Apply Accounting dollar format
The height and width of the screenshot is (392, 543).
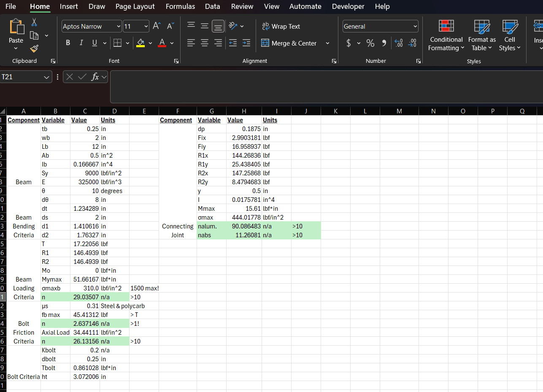point(348,43)
